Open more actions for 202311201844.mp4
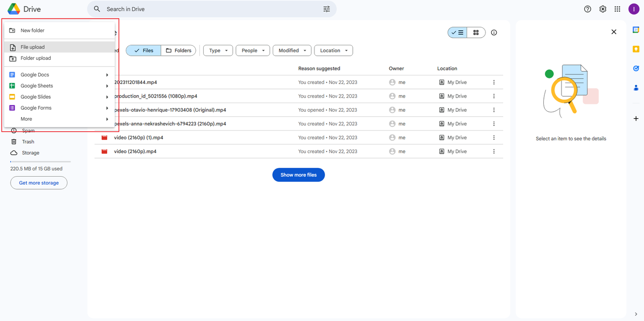 click(494, 82)
